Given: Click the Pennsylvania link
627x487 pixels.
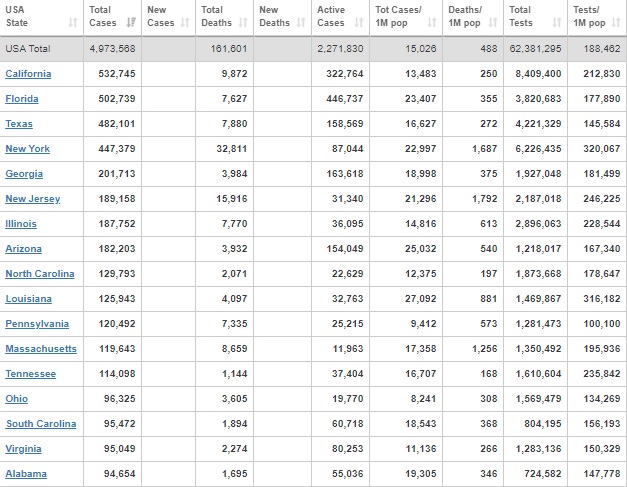Looking at the screenshot, I should click(x=37, y=324).
